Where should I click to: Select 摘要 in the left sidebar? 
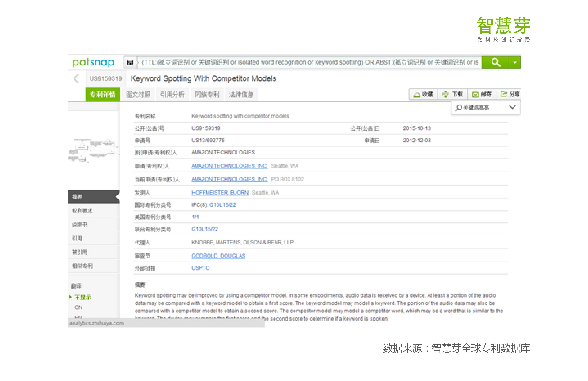point(94,197)
